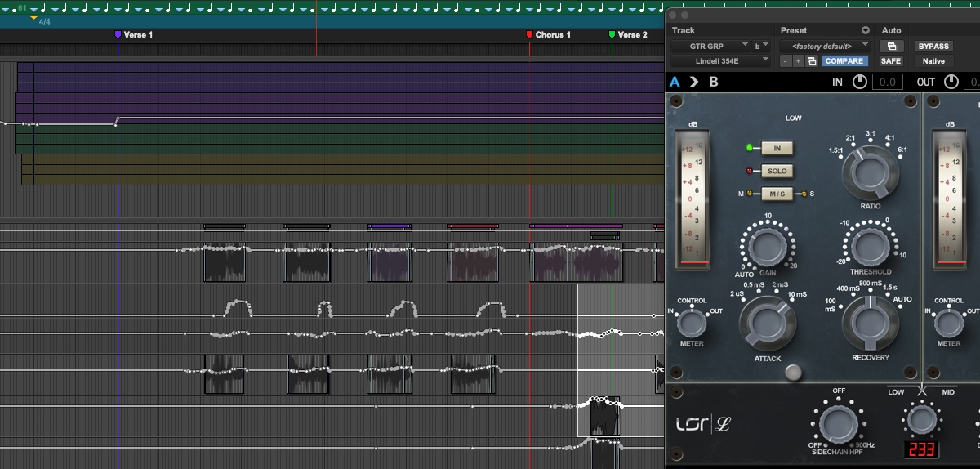The width and height of the screenshot is (980, 469).
Task: Click the LOW band ATTACK knob
Action: (x=767, y=323)
